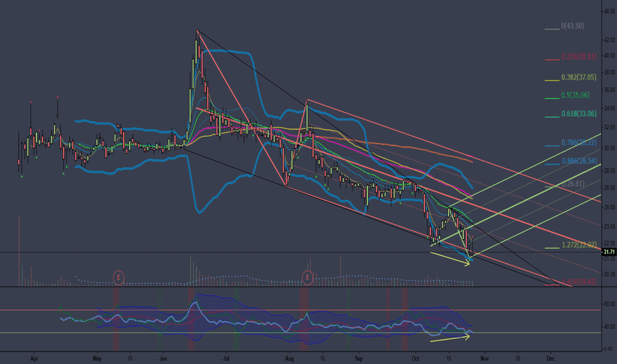Click Fibonacci level label 0.618(33.06)
617x364 pixels.
579,114
